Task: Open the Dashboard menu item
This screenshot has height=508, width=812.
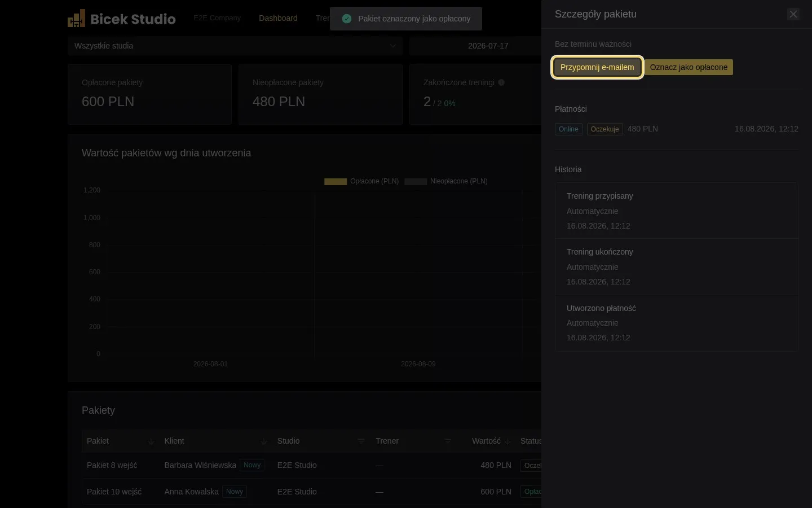Action: [x=278, y=18]
